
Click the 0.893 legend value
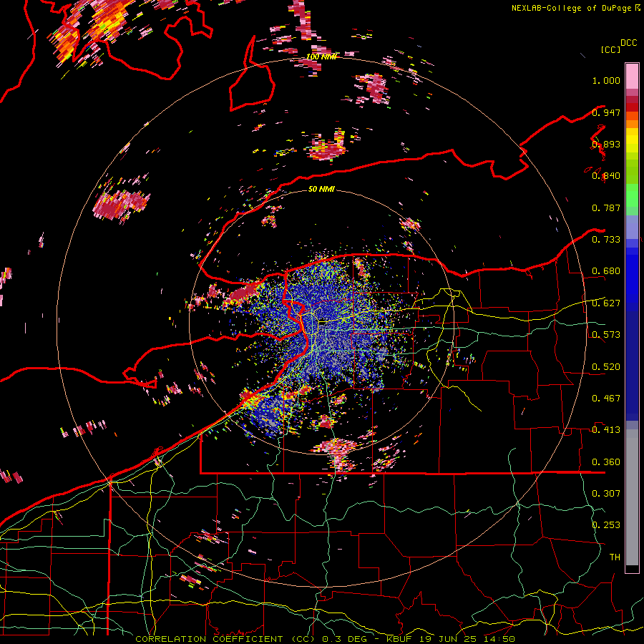[x=606, y=144]
